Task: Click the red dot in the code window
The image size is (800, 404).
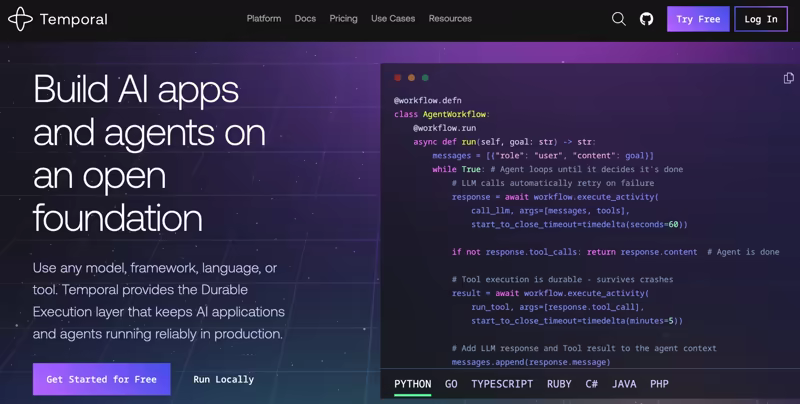Action: [x=398, y=78]
